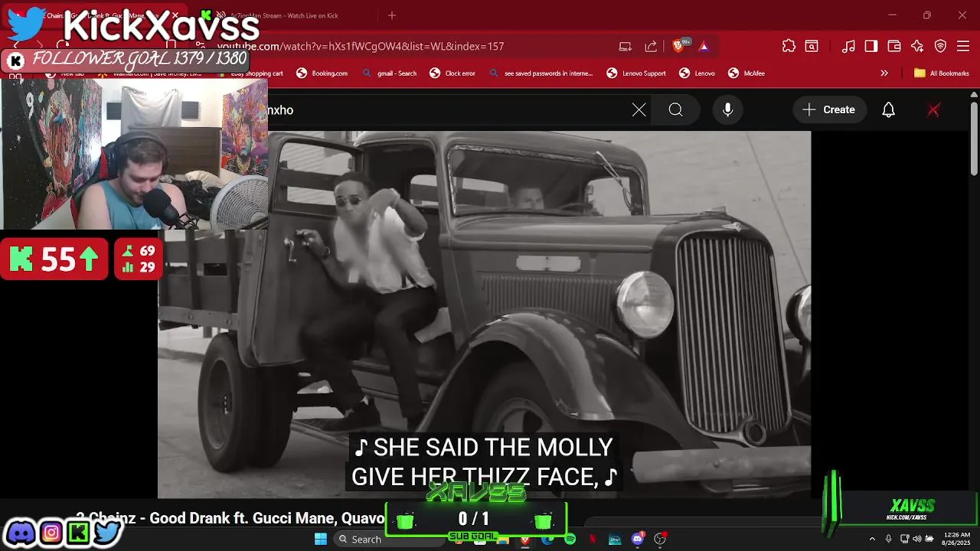Open the Brave hamburger main menu
This screenshot has width=980, height=551.
(x=963, y=46)
